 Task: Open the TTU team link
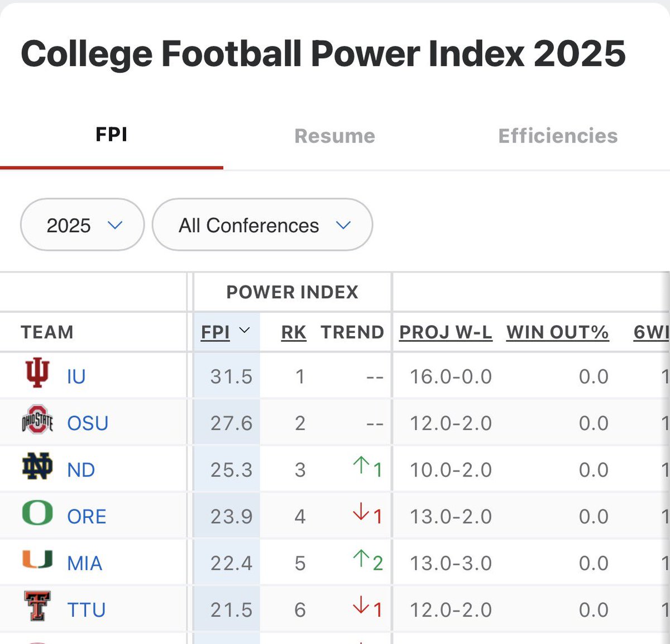(x=87, y=610)
